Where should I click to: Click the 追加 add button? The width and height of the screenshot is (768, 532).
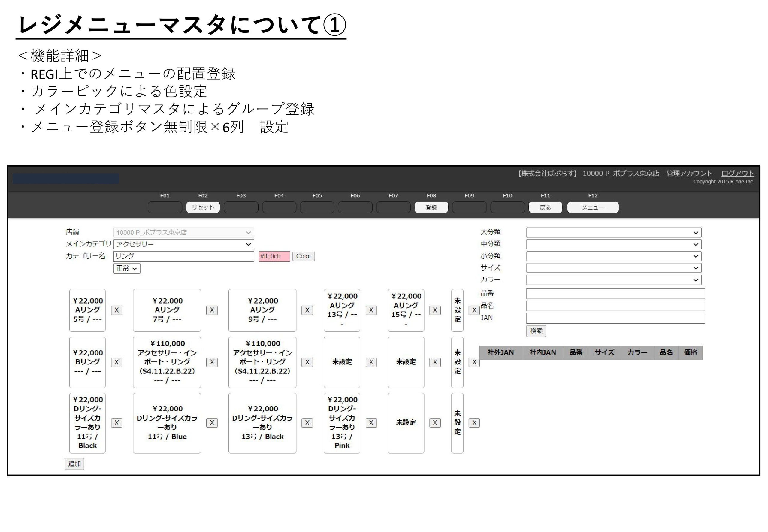(x=74, y=464)
